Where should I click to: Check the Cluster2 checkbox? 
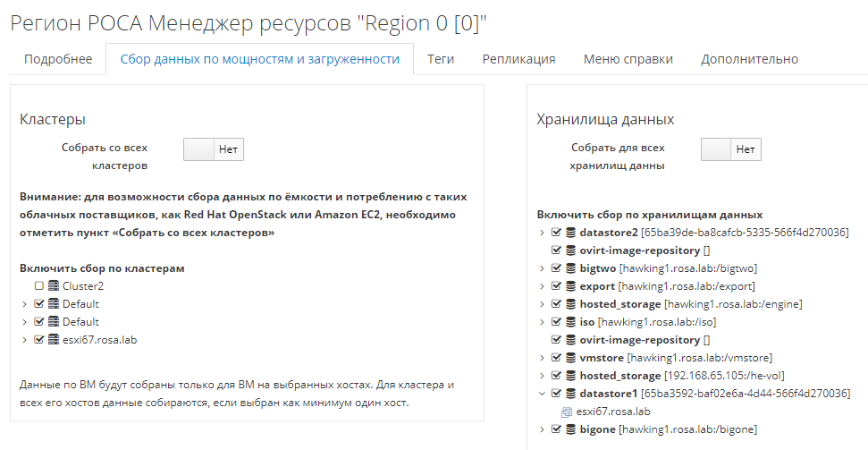38,286
